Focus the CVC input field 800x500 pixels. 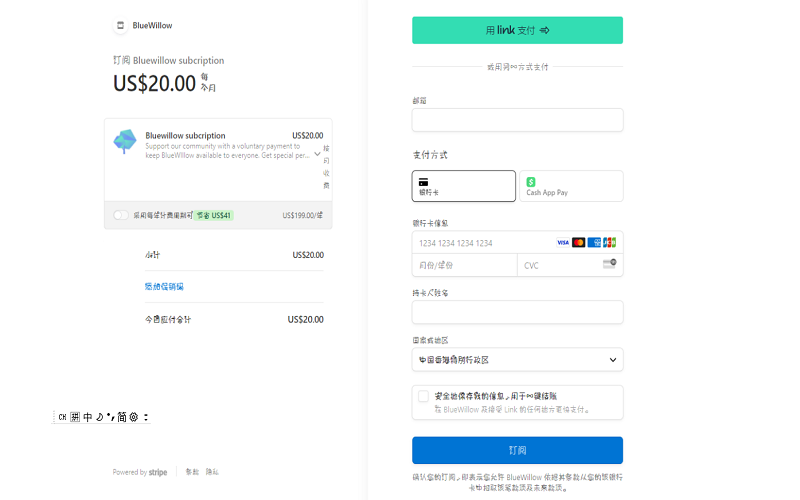[x=570, y=265]
